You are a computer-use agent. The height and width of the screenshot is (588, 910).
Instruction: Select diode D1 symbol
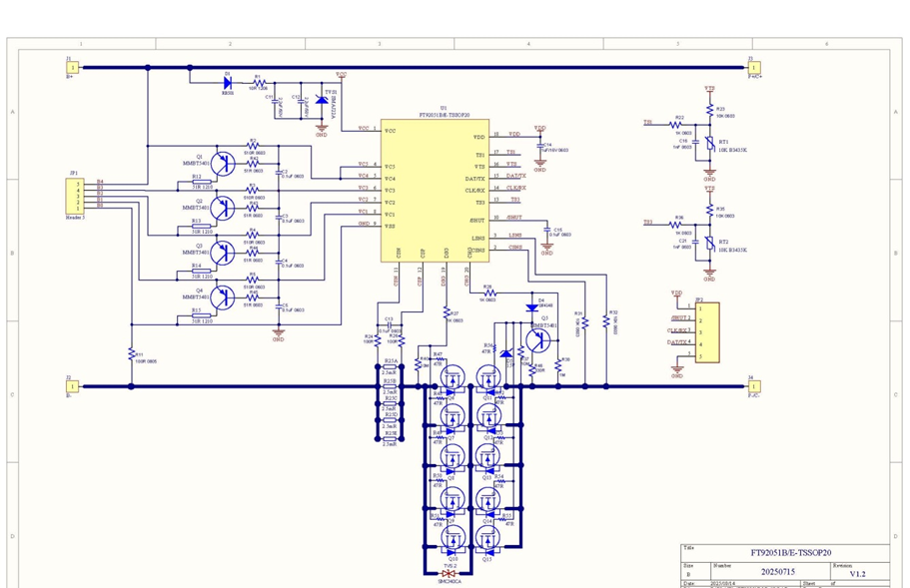coord(228,83)
